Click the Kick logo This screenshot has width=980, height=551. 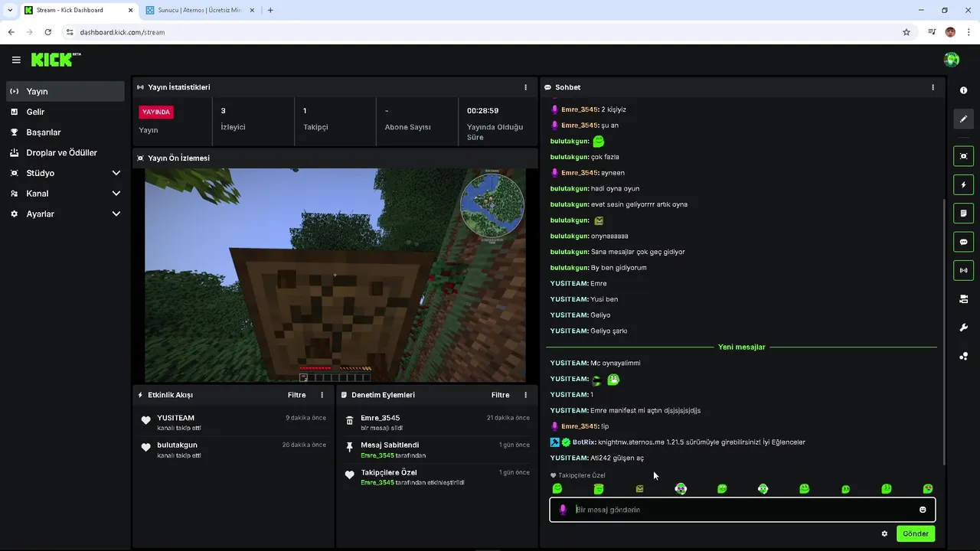(x=56, y=60)
